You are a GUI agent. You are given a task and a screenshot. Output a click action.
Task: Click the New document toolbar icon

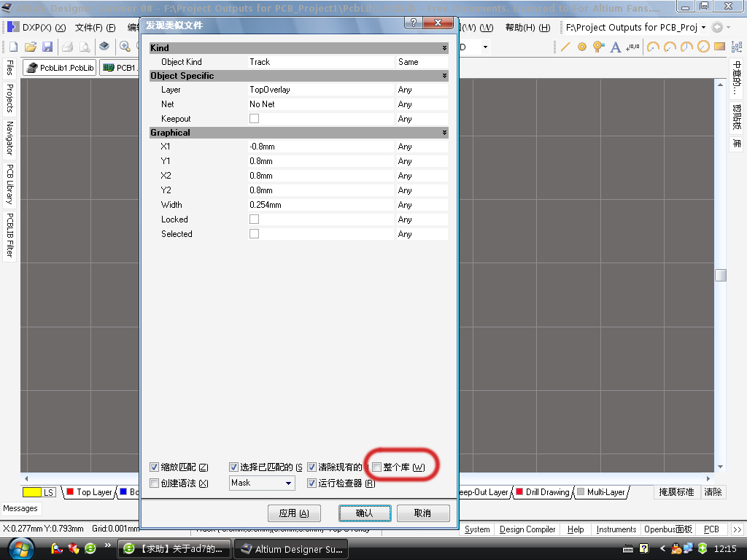pyautogui.click(x=13, y=47)
